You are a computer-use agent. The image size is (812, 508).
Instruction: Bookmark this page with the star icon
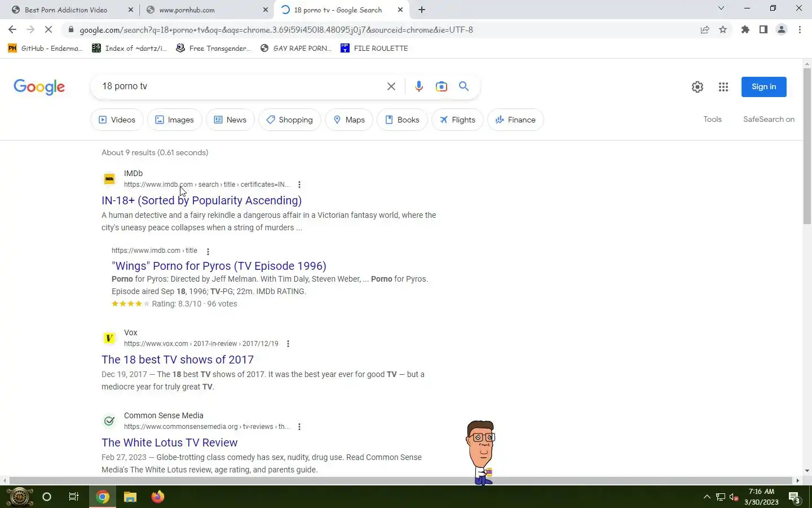coord(723,29)
